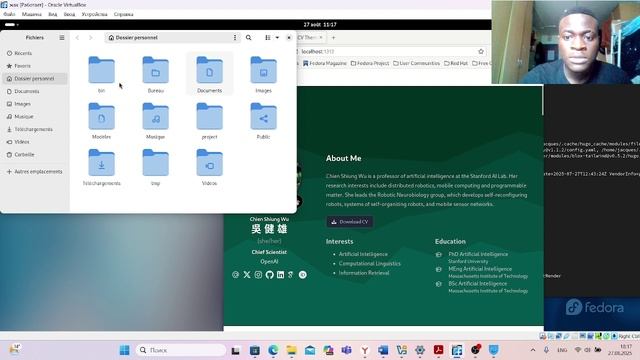Click the Files search icon
Screen dimensions: 640x360
(249, 38)
